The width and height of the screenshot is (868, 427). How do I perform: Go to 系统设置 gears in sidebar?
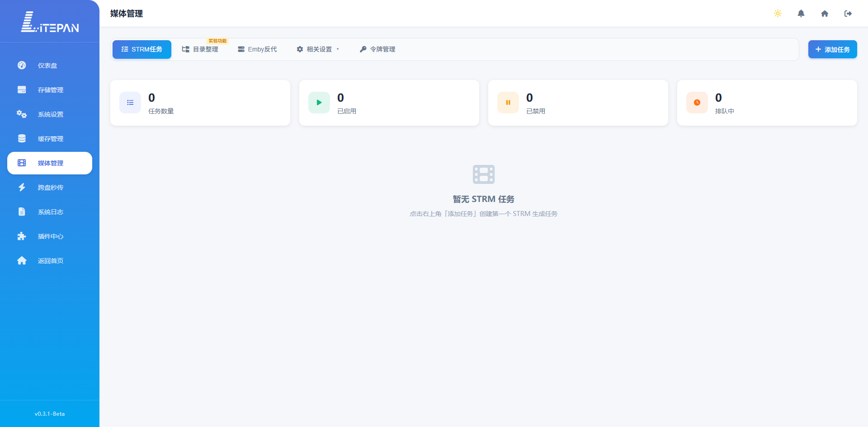50,114
